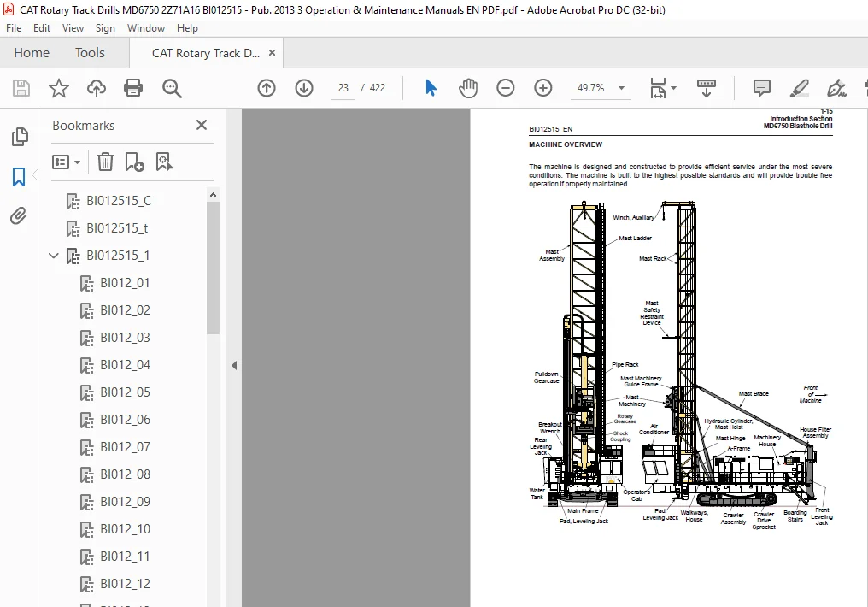Toggle scrolling mode keyboard icon

(706, 88)
